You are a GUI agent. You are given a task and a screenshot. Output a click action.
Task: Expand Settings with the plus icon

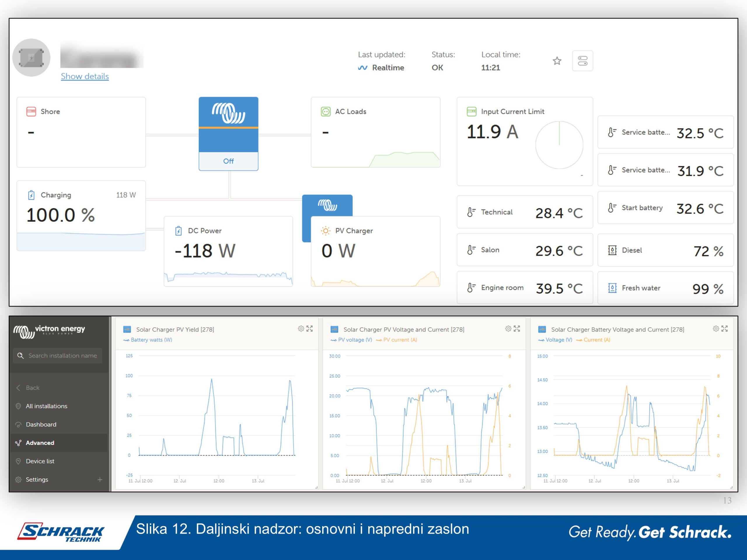[x=100, y=480]
